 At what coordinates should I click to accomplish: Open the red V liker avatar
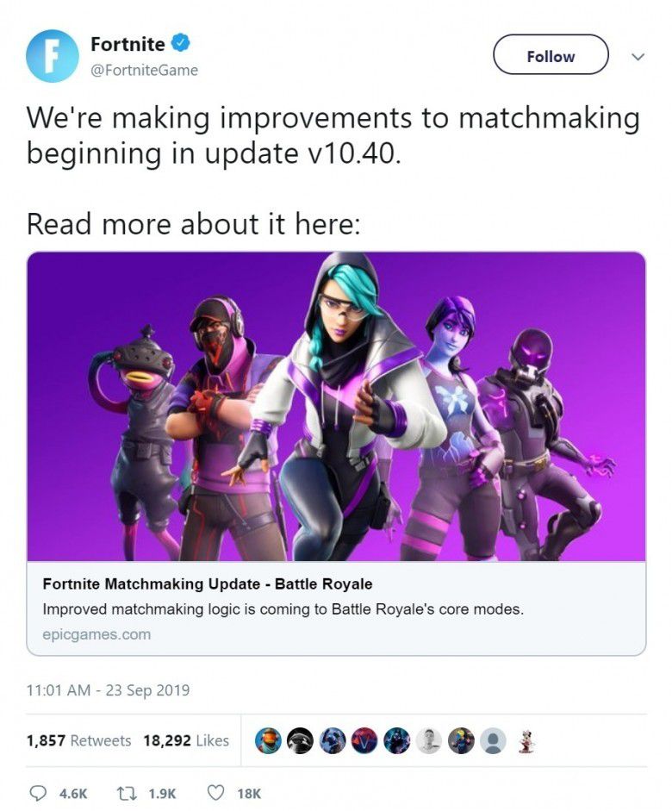pos(364,740)
